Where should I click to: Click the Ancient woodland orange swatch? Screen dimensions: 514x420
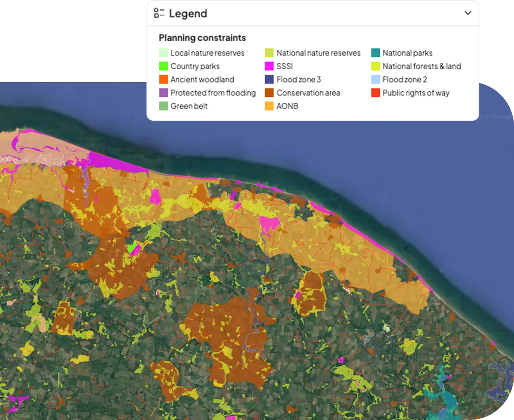163,79
